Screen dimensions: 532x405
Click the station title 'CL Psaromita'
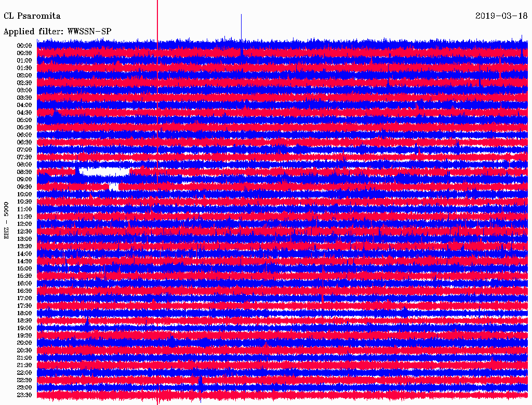[32, 16]
